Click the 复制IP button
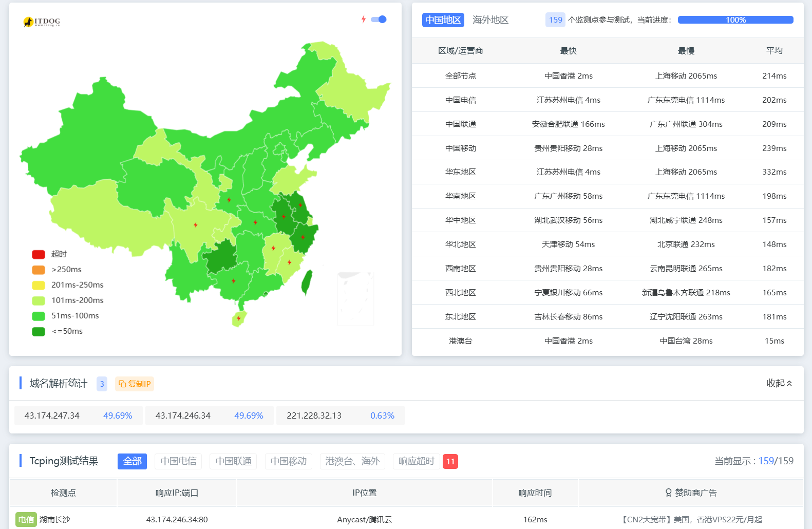Screen dimensions: 812x529 135,384
